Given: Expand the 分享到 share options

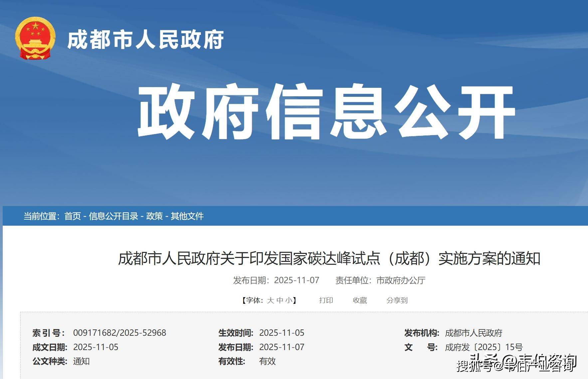Looking at the screenshot, I should coord(397,300).
